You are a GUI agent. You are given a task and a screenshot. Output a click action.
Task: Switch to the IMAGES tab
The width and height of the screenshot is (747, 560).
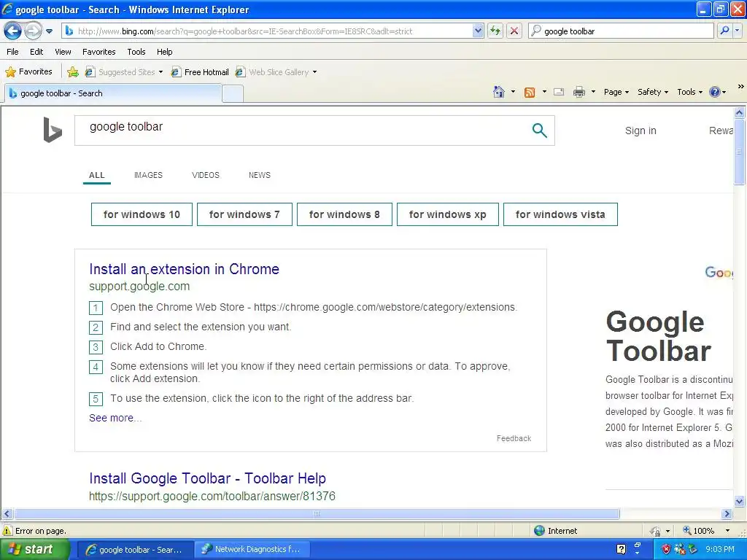pyautogui.click(x=148, y=175)
